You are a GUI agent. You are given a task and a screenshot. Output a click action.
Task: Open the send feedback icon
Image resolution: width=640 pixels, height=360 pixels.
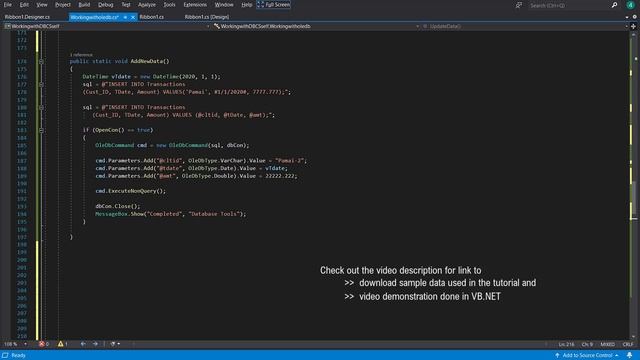(518, 5)
